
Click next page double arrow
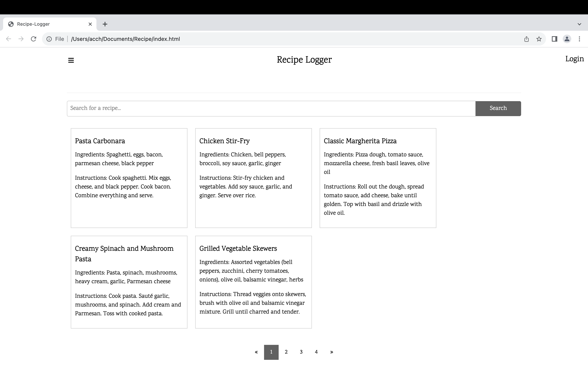331,352
